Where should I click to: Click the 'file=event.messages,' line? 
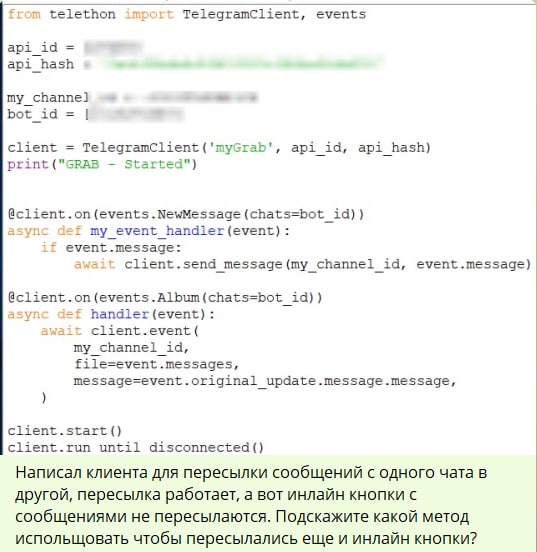[x=157, y=364]
